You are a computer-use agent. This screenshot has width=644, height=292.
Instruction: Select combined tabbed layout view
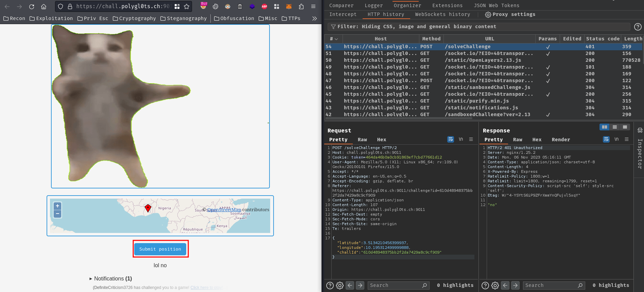[x=625, y=127]
